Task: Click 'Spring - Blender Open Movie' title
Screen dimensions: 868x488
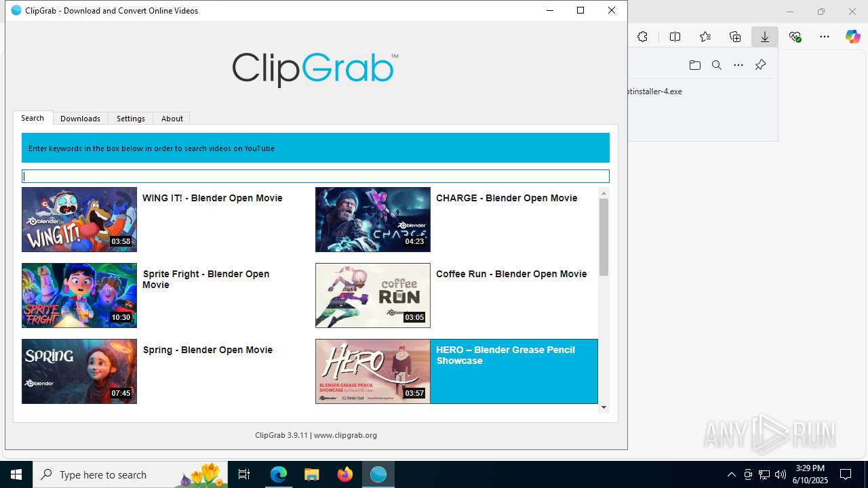Action: point(208,350)
